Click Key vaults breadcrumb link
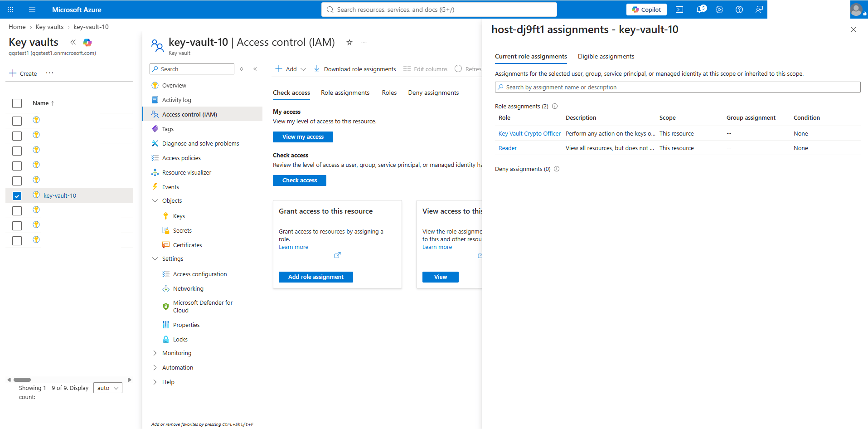 click(49, 27)
